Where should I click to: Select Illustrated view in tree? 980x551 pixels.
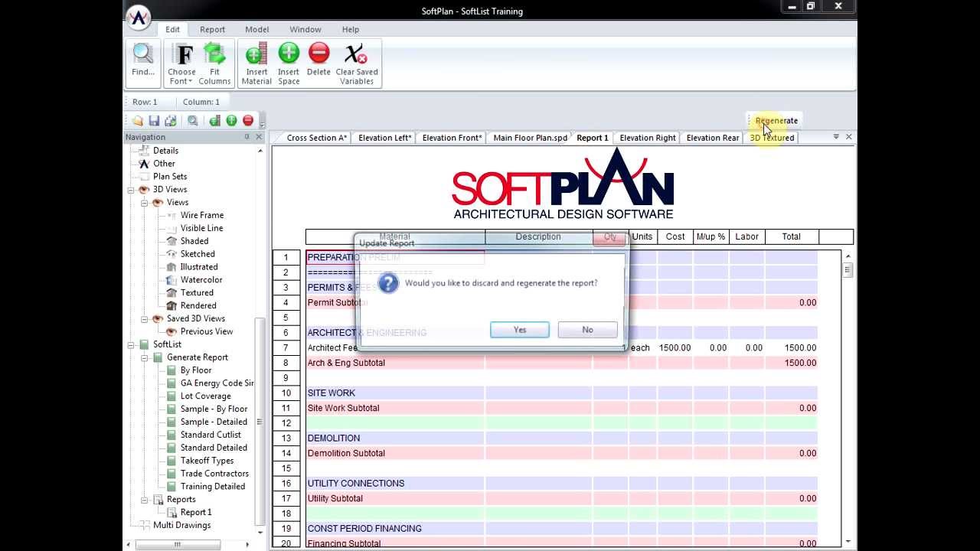(x=199, y=267)
